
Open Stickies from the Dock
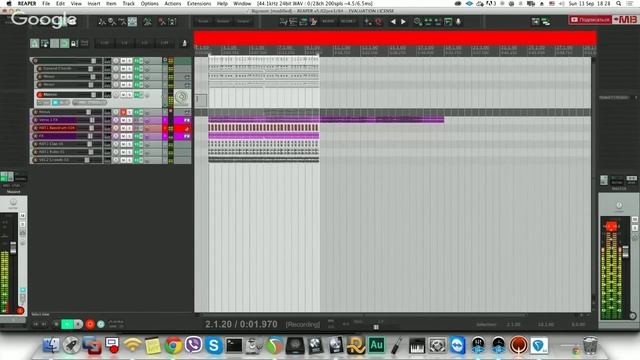coord(153,345)
